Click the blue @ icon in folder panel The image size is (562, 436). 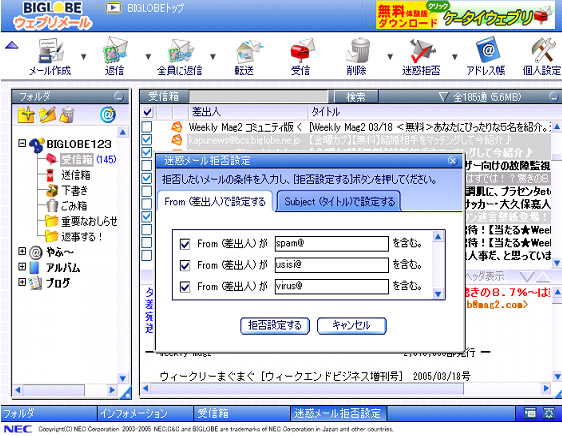(108, 115)
